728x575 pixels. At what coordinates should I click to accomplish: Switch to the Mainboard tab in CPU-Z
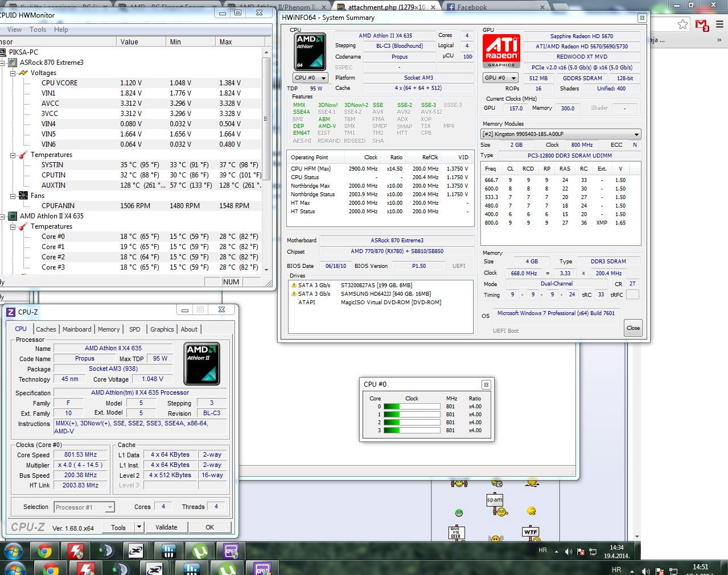click(77, 329)
